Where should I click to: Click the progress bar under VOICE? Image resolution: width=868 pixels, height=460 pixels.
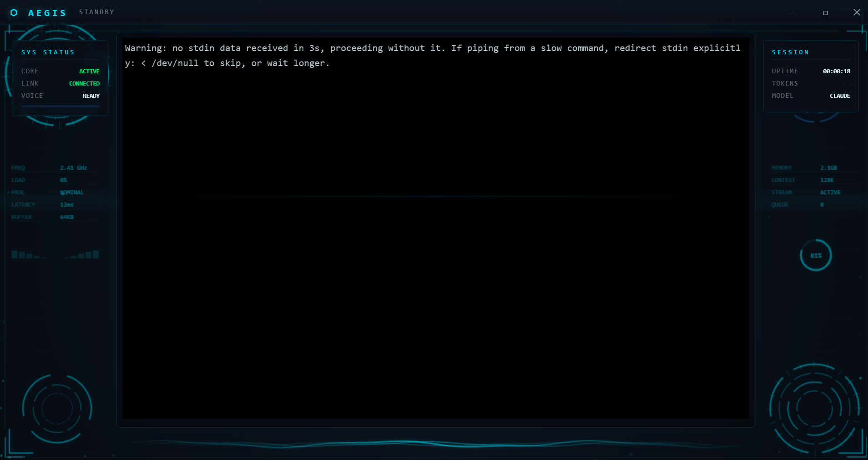[60, 106]
